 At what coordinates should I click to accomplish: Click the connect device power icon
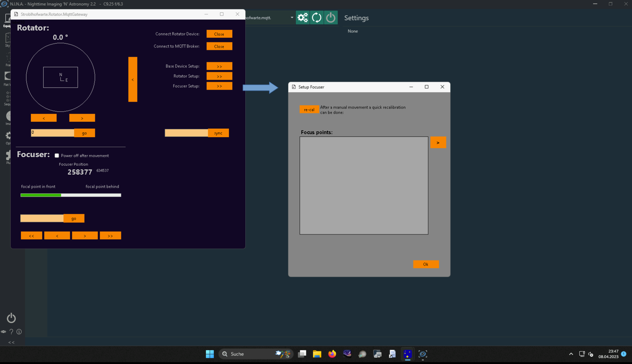(331, 18)
